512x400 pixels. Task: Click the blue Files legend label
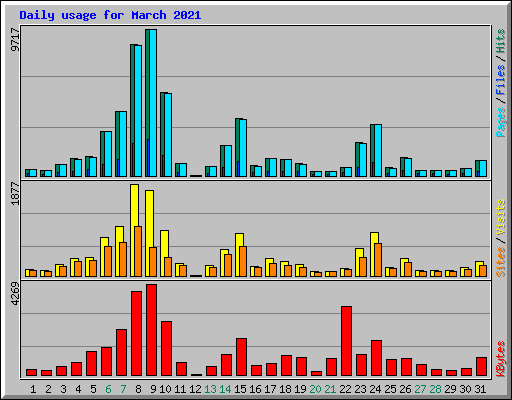coord(500,79)
